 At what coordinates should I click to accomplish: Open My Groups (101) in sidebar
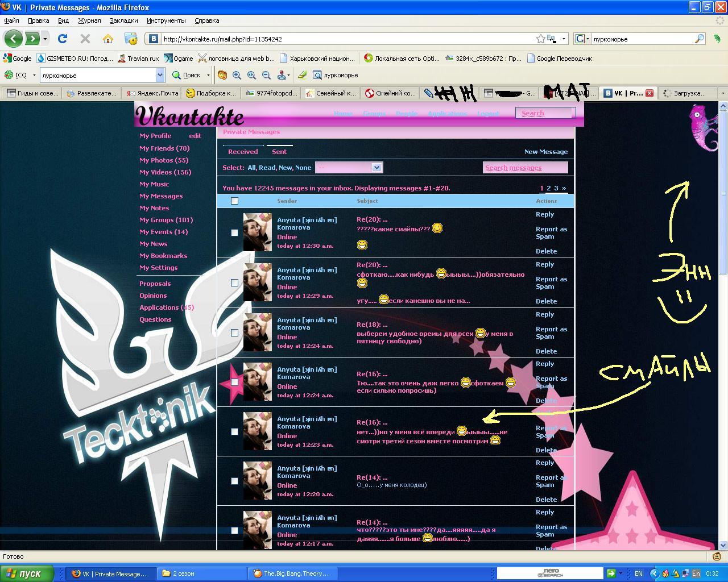[166, 220]
